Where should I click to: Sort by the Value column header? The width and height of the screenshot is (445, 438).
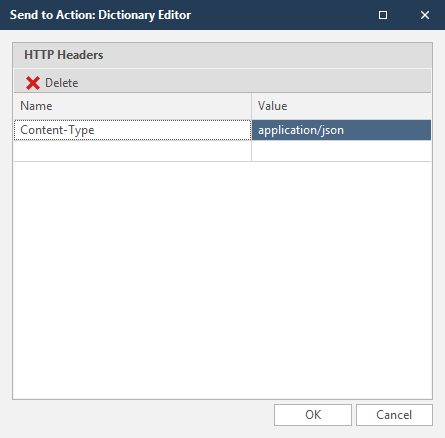click(x=341, y=106)
